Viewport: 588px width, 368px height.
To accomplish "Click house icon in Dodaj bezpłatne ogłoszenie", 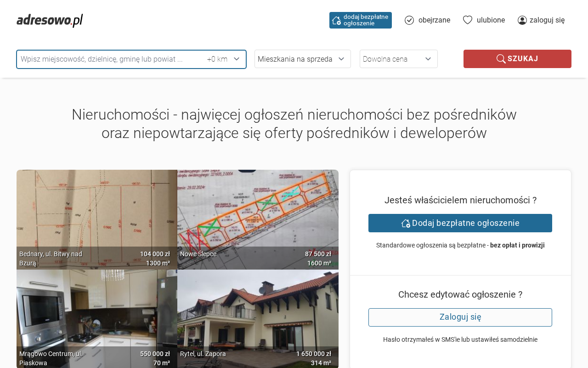I will (x=406, y=223).
